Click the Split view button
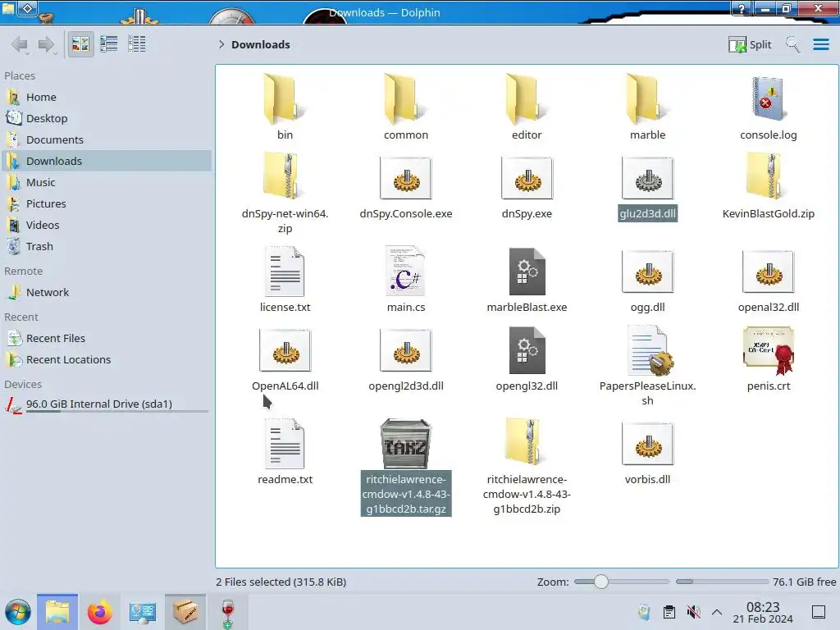The image size is (840, 630). pos(750,44)
